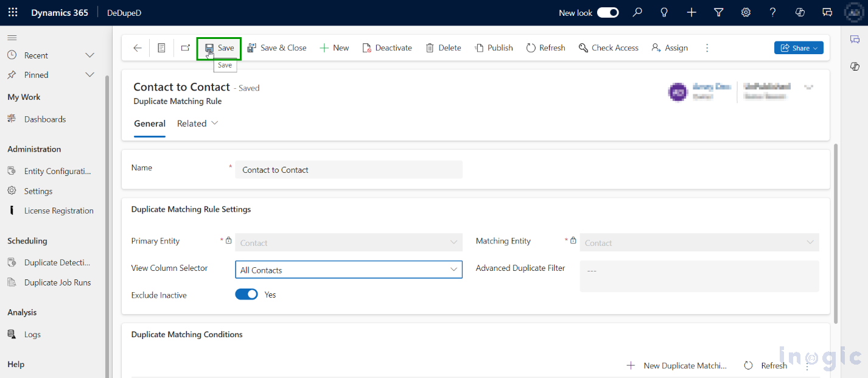Click the form's vertical scrollbar
This screenshot has width=868, height=378.
point(836,234)
